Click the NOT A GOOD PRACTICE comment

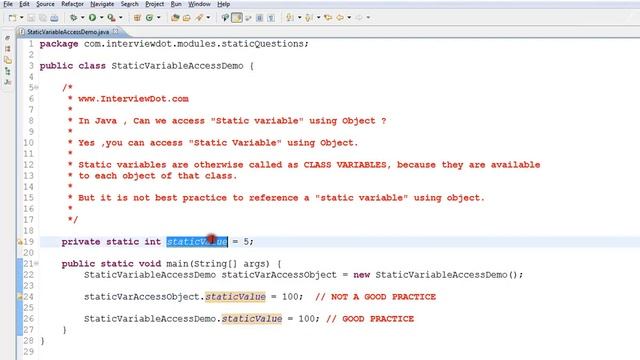pyautogui.click(x=376, y=297)
